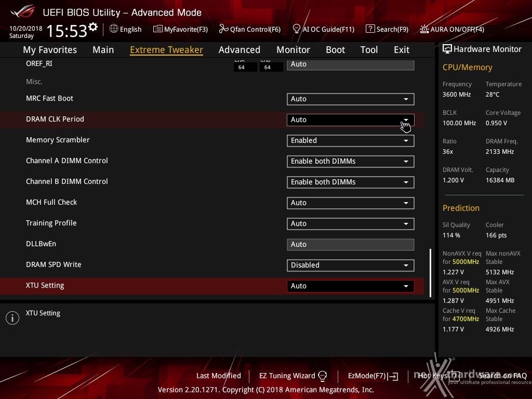This screenshot has width=532, height=399.
Task: Click the info icon beside XTU Setting help
Action: 12,318
